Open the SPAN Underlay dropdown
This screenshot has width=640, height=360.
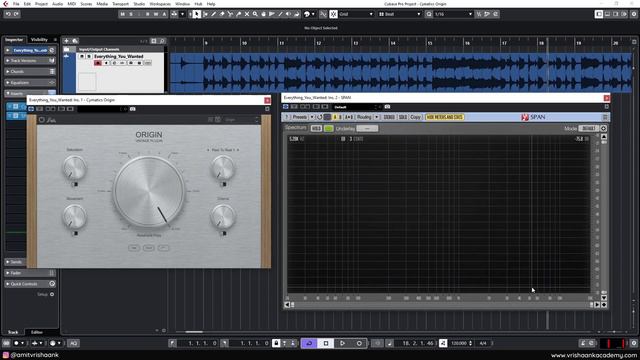point(367,129)
